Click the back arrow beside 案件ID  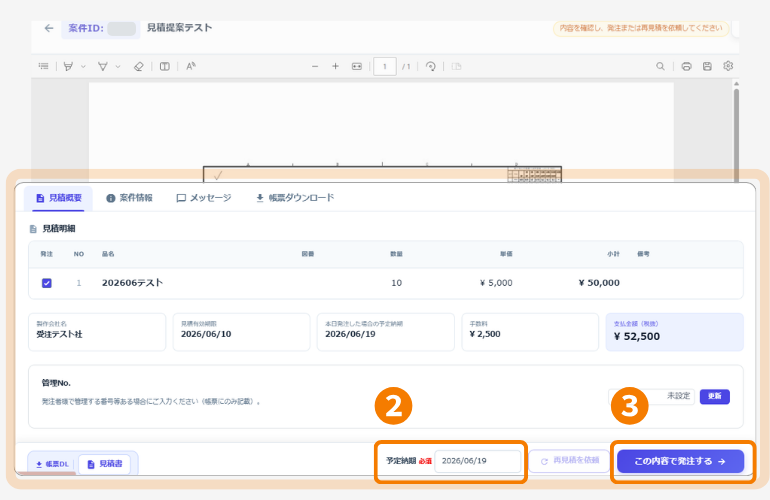coord(49,28)
